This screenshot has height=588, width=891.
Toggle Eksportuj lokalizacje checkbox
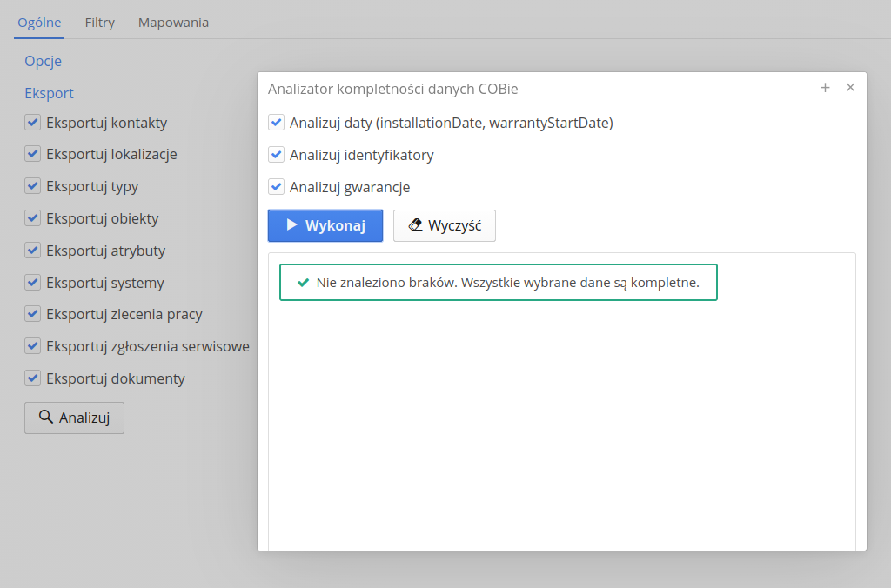(x=33, y=154)
